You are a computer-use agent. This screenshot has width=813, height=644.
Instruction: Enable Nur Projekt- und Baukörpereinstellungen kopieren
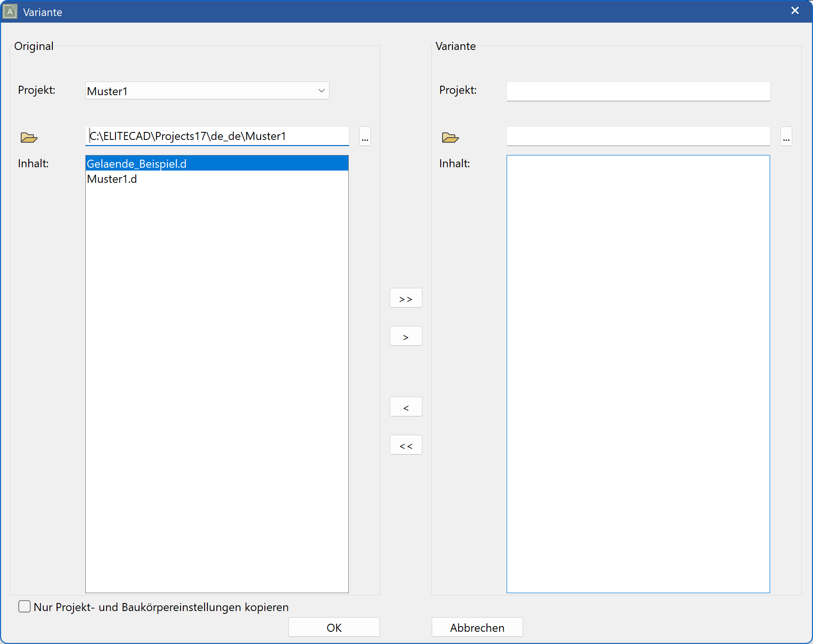click(x=24, y=607)
